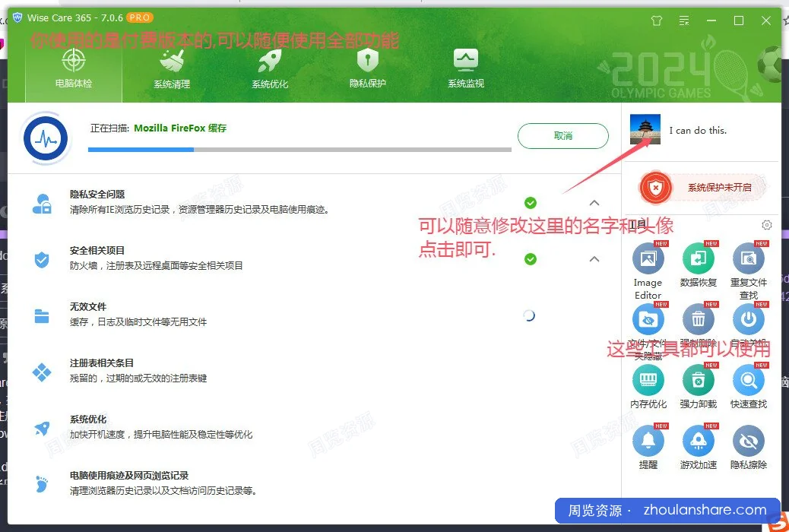Click the 注册表相关条目 row title

pyautogui.click(x=102, y=363)
